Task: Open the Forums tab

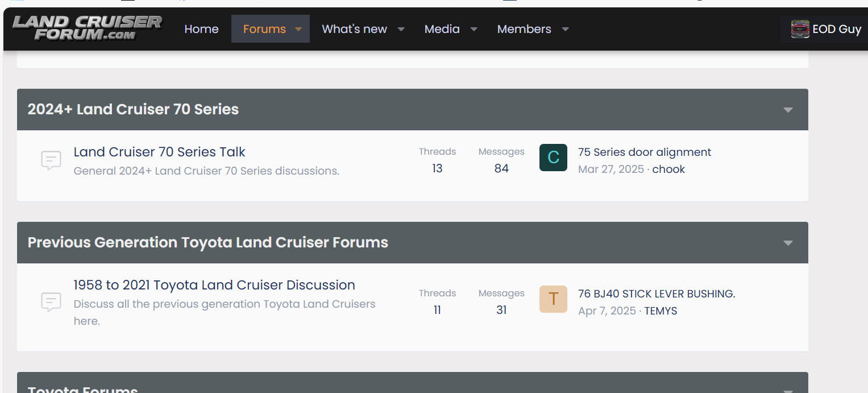Action: pyautogui.click(x=264, y=29)
